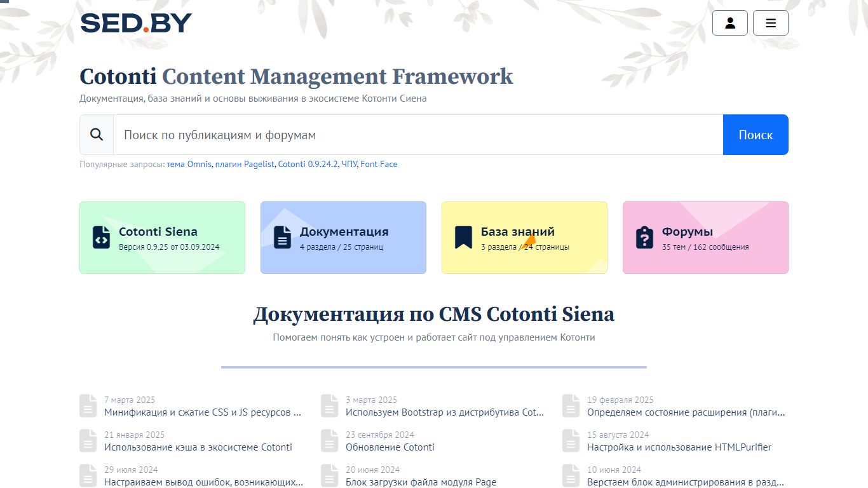Viewport: 868px width, 488px height.
Task: Click the clipboard question icon on Форумы card
Action: coord(644,237)
